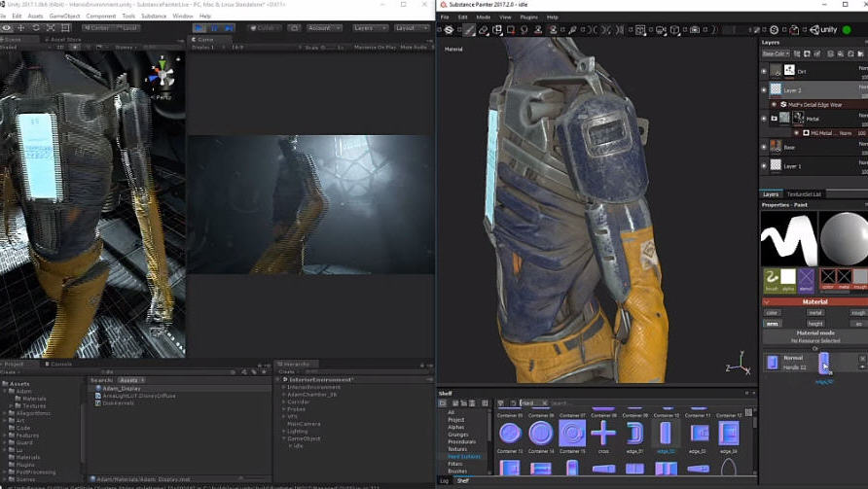This screenshot has height=489, width=868.
Task: Click the Unity link icon in Substance toolbar
Action: click(x=823, y=30)
